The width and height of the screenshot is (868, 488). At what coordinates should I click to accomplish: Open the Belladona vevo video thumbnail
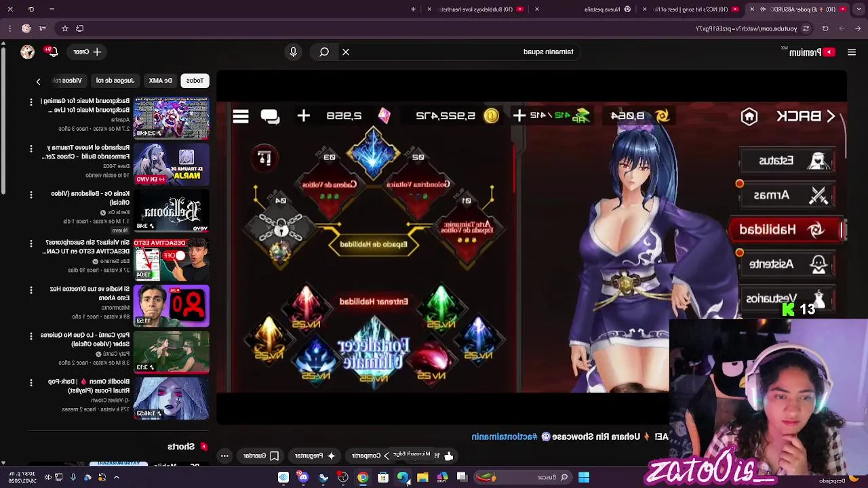(x=172, y=210)
